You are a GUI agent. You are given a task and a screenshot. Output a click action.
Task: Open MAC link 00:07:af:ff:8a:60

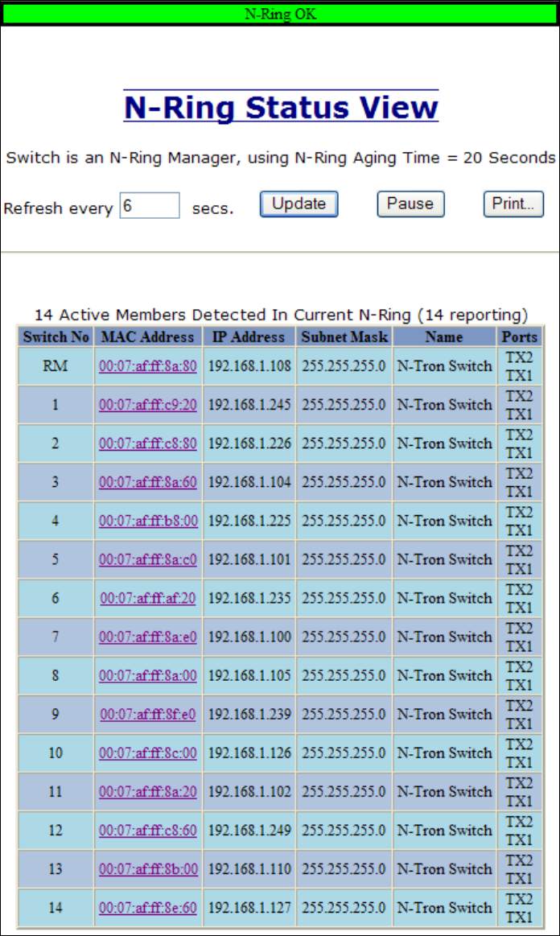148,482
